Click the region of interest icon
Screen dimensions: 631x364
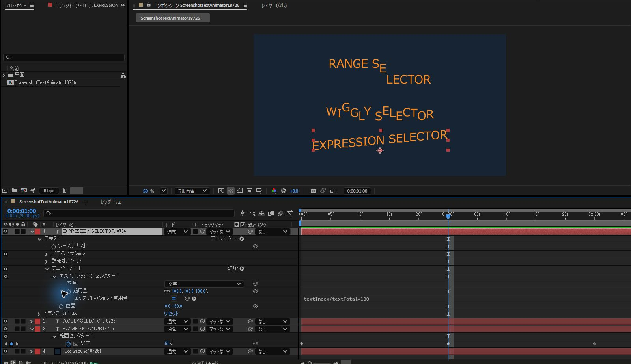point(250,191)
